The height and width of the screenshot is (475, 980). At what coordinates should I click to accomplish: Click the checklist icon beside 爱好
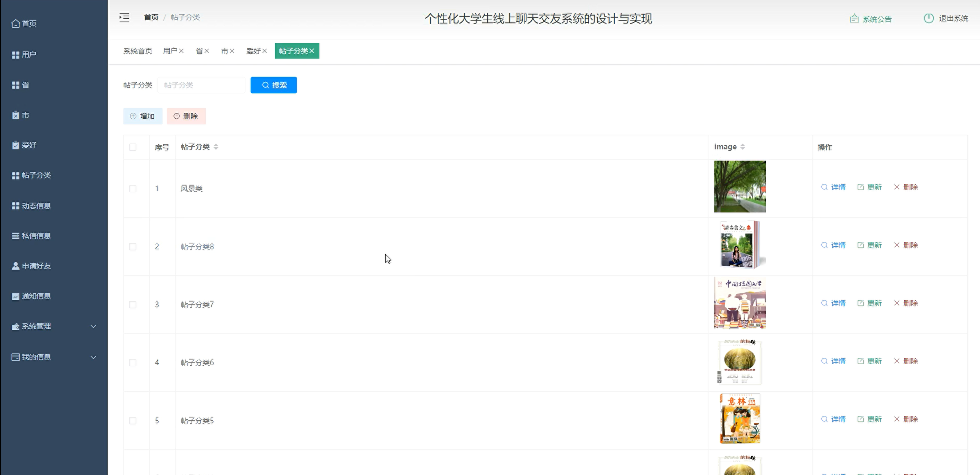pyautogui.click(x=16, y=145)
